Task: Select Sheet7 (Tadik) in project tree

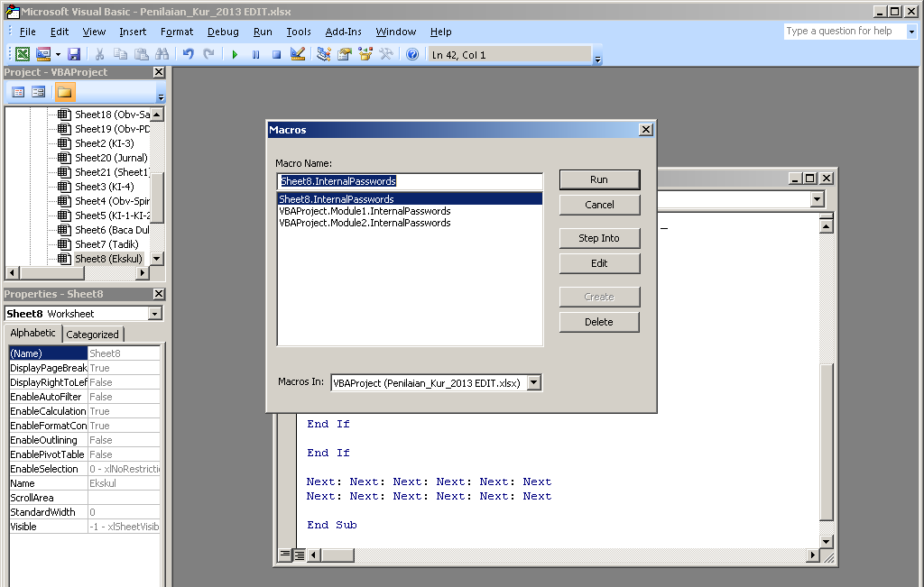Action: click(x=106, y=244)
